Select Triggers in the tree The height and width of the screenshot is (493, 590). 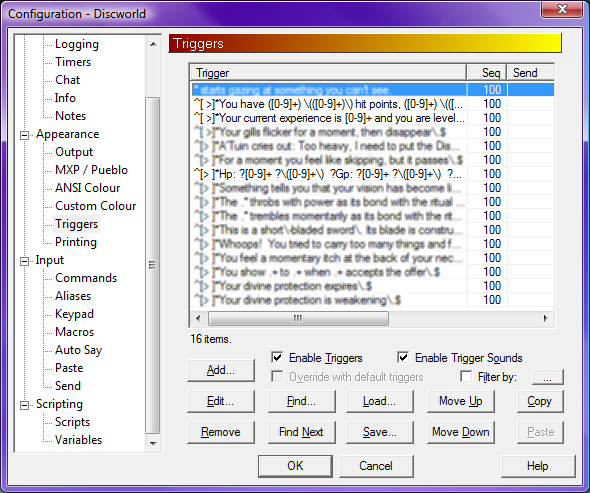tap(76, 224)
